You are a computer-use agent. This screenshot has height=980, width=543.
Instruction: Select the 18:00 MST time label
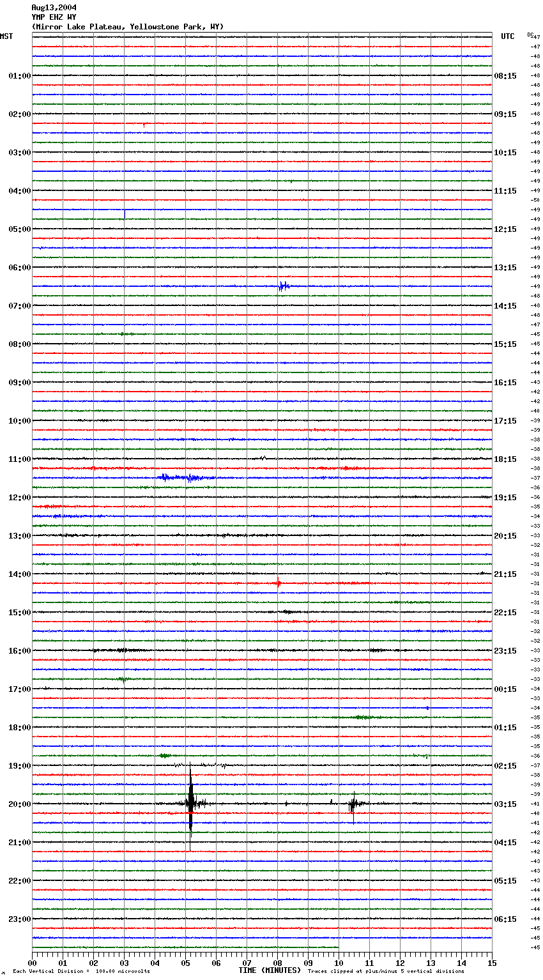click(x=20, y=728)
